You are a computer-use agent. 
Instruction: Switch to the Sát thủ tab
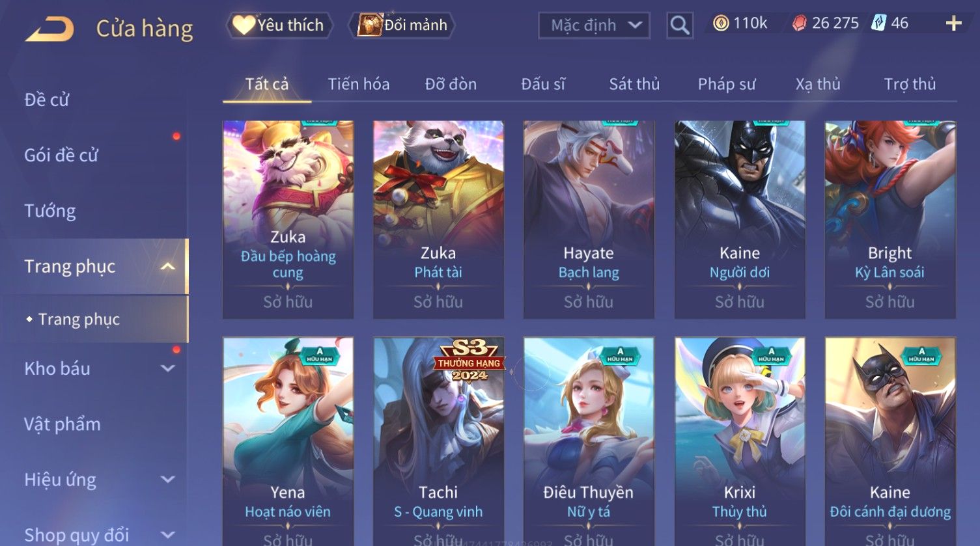pyautogui.click(x=634, y=84)
